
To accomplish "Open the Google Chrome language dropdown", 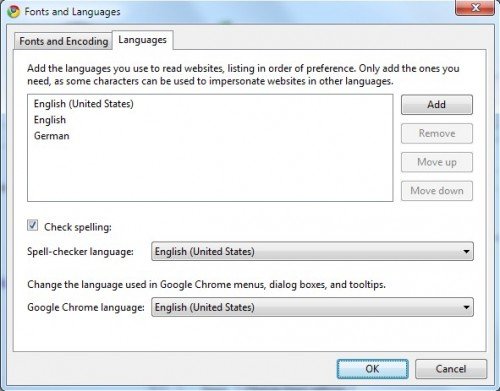I will [312, 307].
